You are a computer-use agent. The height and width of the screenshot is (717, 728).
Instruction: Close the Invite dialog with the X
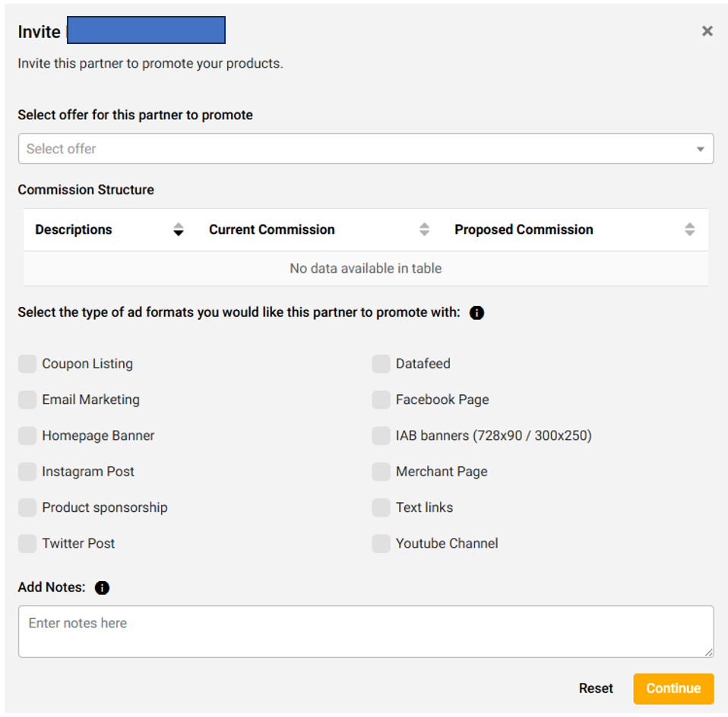[707, 31]
